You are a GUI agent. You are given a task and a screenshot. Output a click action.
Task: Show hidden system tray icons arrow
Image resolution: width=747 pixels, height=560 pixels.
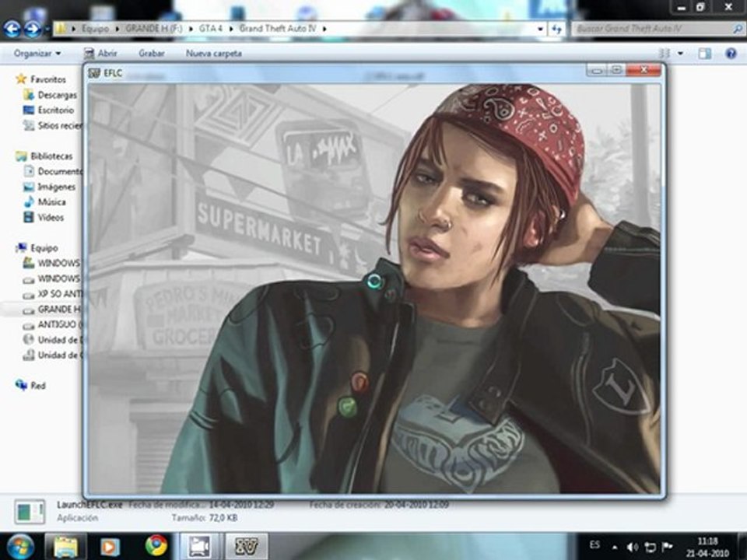[615, 546]
